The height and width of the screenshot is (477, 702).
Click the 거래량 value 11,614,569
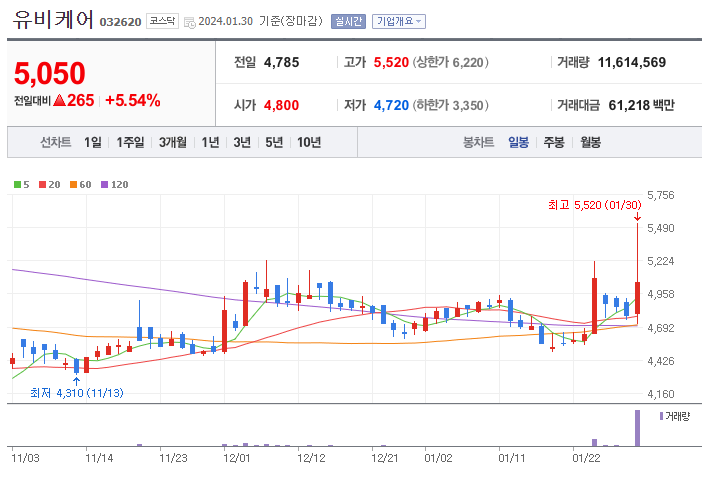tap(632, 62)
